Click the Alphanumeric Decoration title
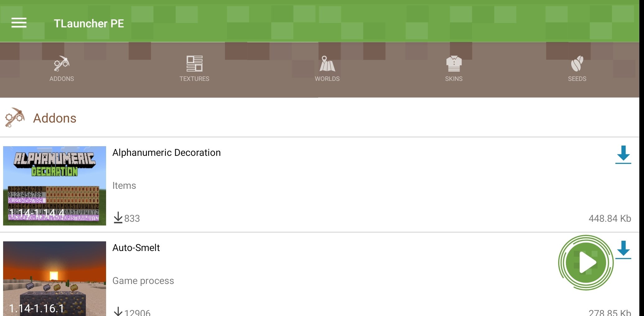Screen dimensions: 644x316 pyautogui.click(x=166, y=152)
